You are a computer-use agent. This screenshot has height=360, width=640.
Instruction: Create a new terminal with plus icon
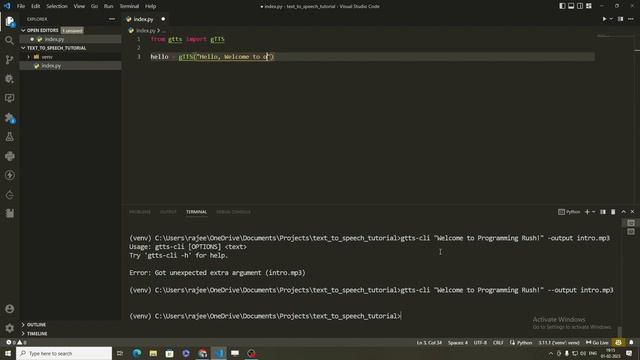click(587, 212)
